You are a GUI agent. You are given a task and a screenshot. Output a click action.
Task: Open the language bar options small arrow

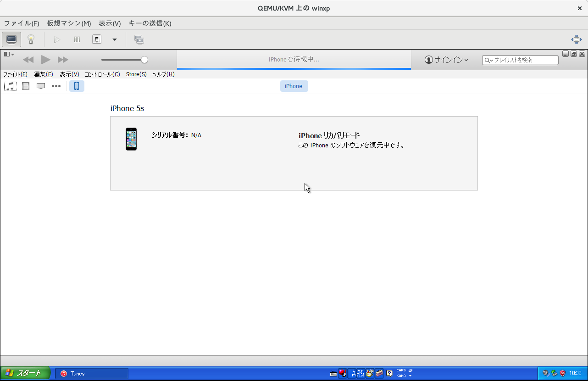pyautogui.click(x=410, y=376)
